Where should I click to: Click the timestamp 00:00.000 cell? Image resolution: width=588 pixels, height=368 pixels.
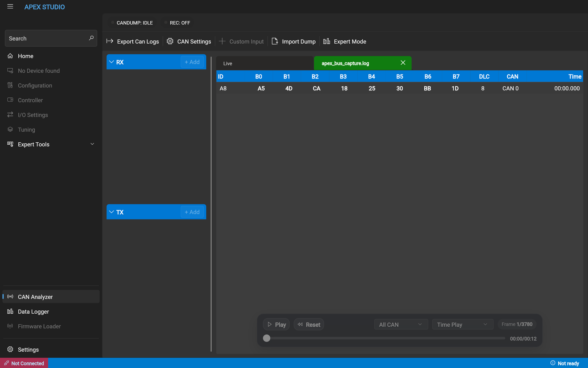(567, 88)
